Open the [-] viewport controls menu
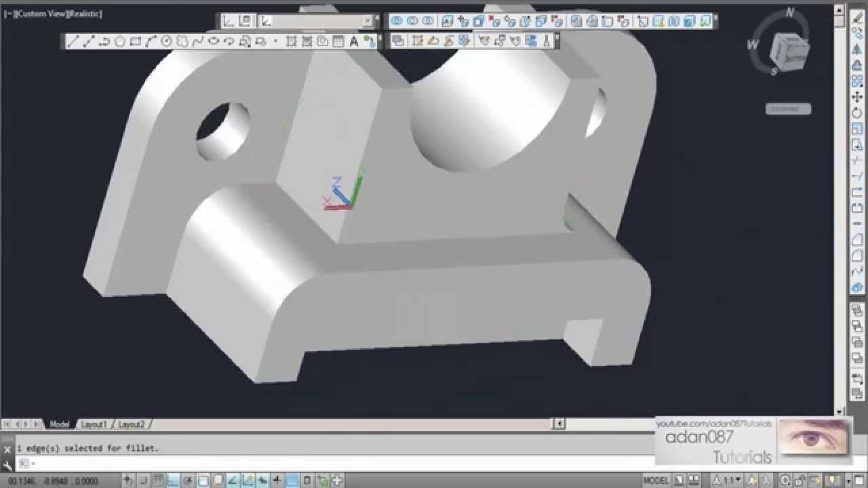Screen dimensions: 868x488 coord(9,14)
